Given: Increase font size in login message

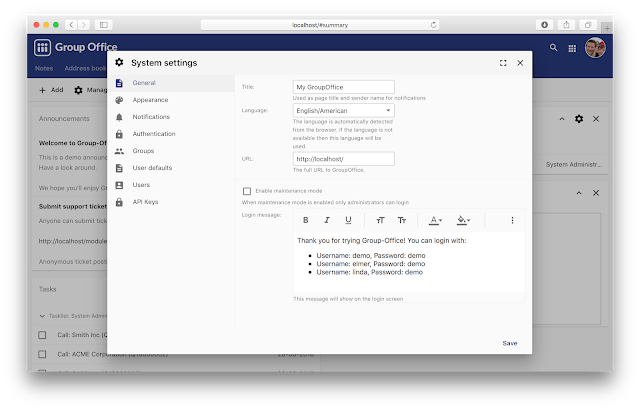Looking at the screenshot, I should tap(380, 220).
